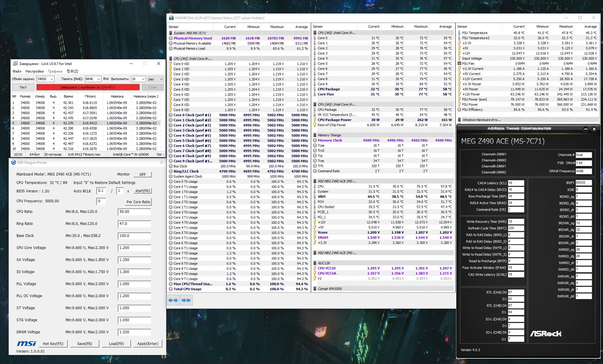Image resolution: width=603 pixels, height=364 pixels.
Task: Open the Файл menu in LinX
Action: coord(17,71)
